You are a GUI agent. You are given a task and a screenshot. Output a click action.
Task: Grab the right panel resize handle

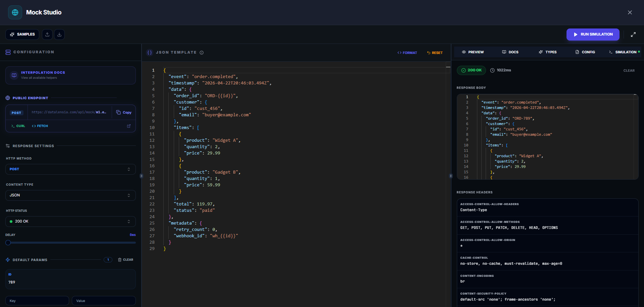451,176
